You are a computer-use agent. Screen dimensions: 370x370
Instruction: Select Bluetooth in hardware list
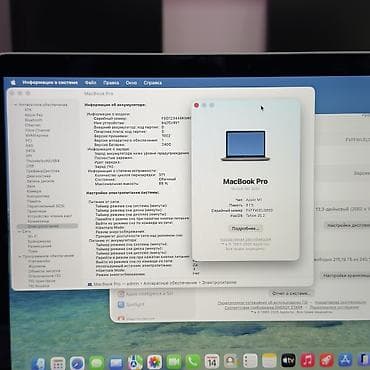click(x=33, y=120)
